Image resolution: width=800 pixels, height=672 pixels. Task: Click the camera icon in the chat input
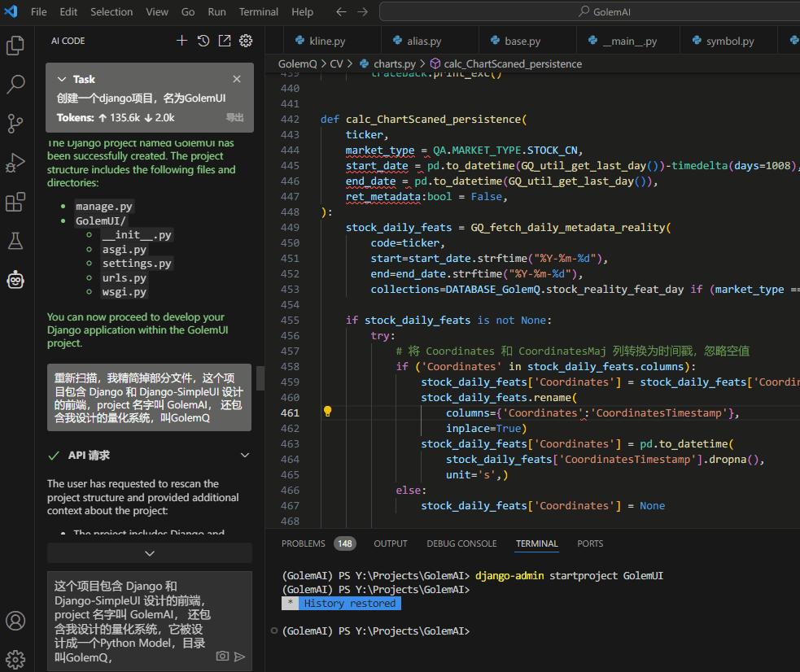coord(222,655)
